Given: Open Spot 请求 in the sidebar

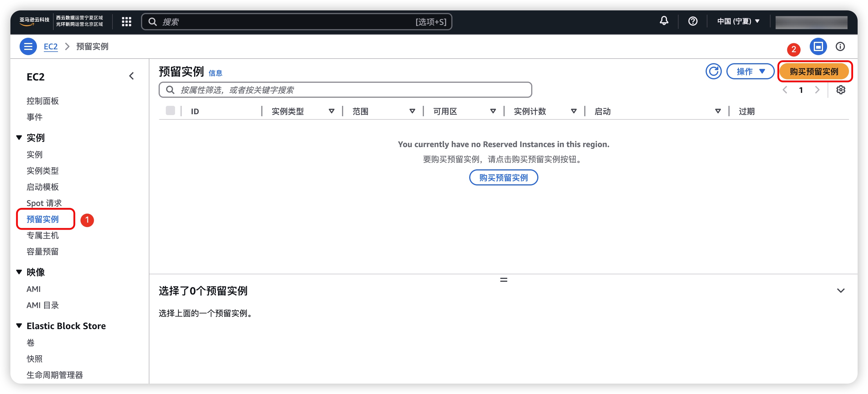Looking at the screenshot, I should 44,203.
